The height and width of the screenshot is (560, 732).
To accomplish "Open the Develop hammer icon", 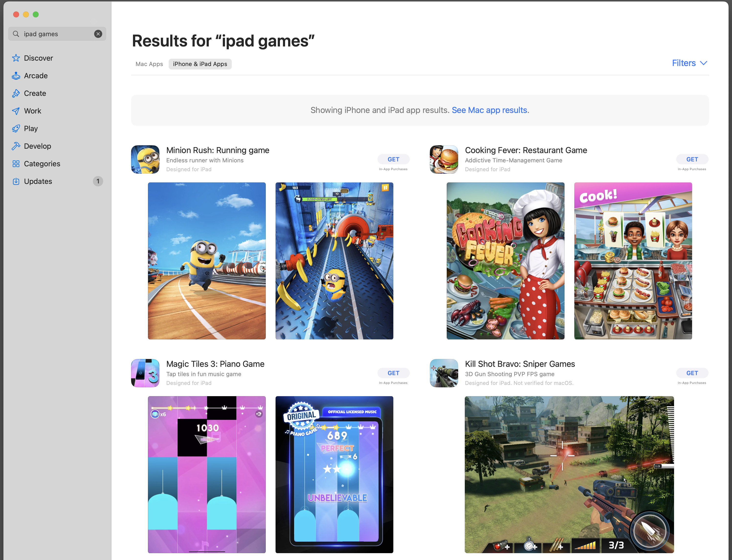I will click(16, 146).
